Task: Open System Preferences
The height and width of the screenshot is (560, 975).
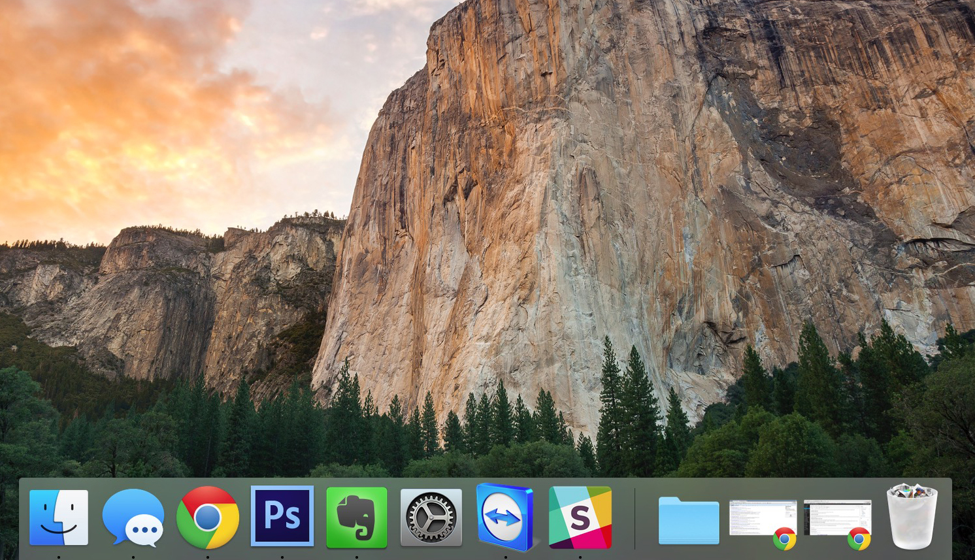Action: (431, 518)
